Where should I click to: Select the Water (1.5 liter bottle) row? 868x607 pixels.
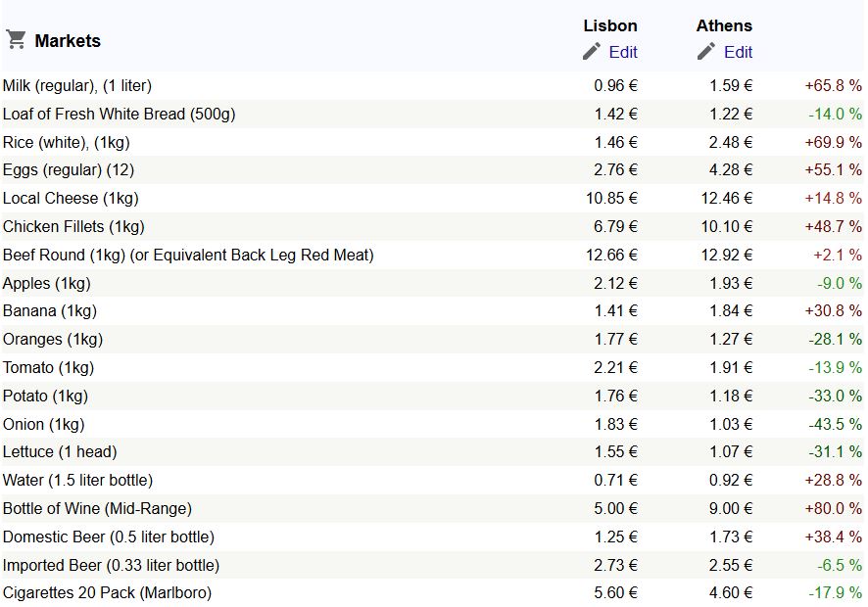coord(432,480)
